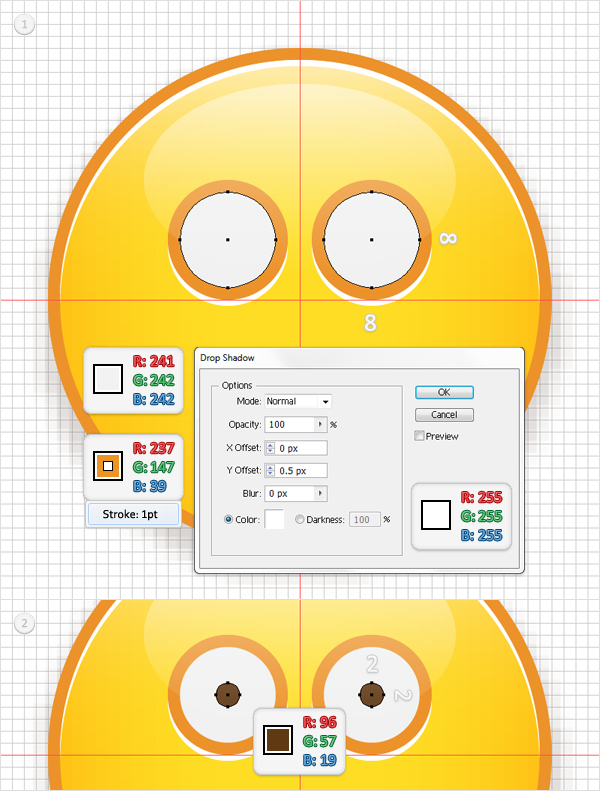
Task: Click the orange stroke swatch 237,147,39
Action: point(108,466)
